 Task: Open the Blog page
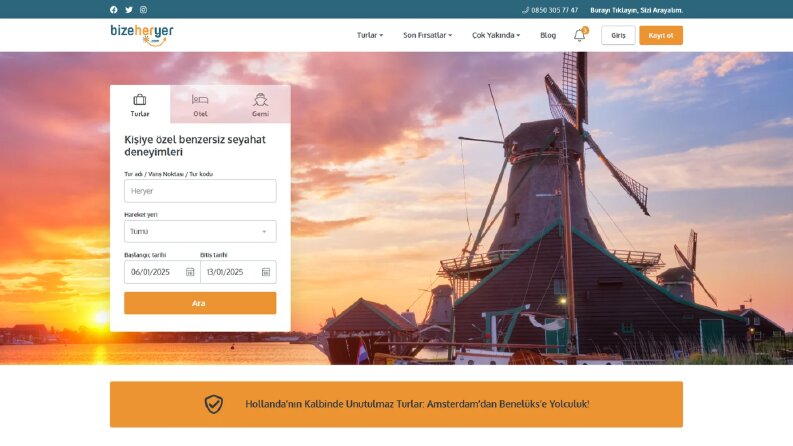(x=548, y=35)
